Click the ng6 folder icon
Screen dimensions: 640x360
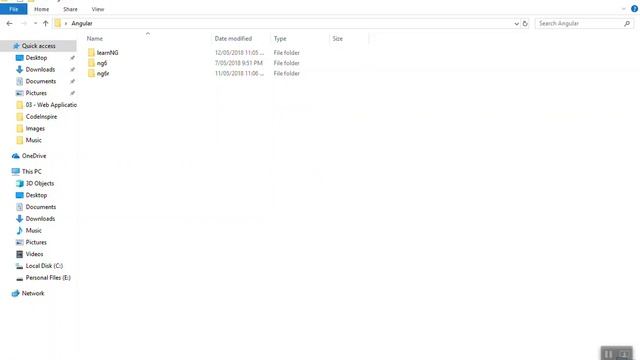click(91, 63)
